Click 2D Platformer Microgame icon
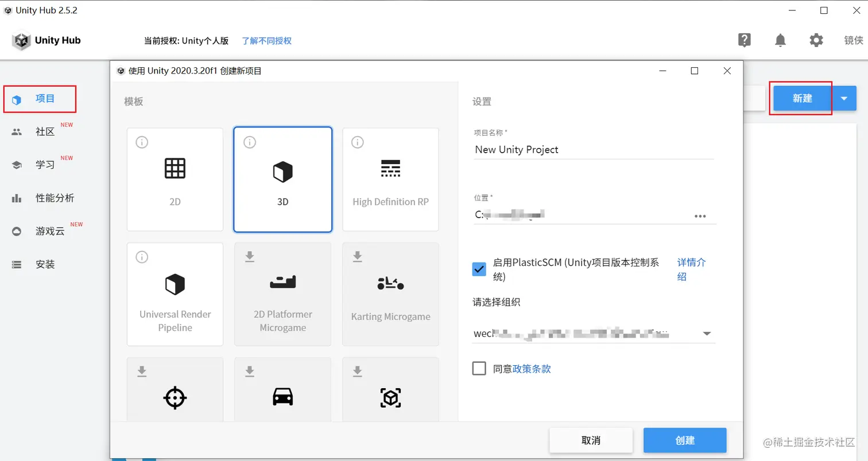 (x=282, y=281)
